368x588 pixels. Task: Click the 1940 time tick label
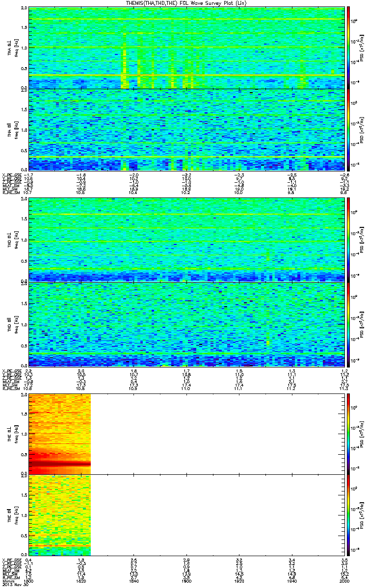(x=291, y=581)
